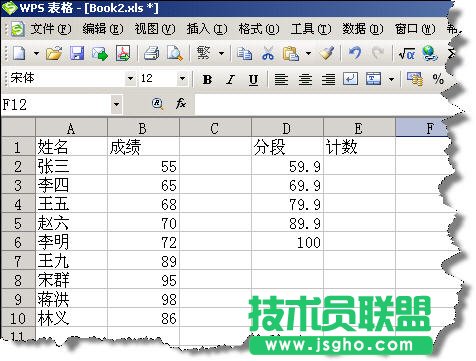
Task: Toggle Center alignment
Action: tap(305, 80)
